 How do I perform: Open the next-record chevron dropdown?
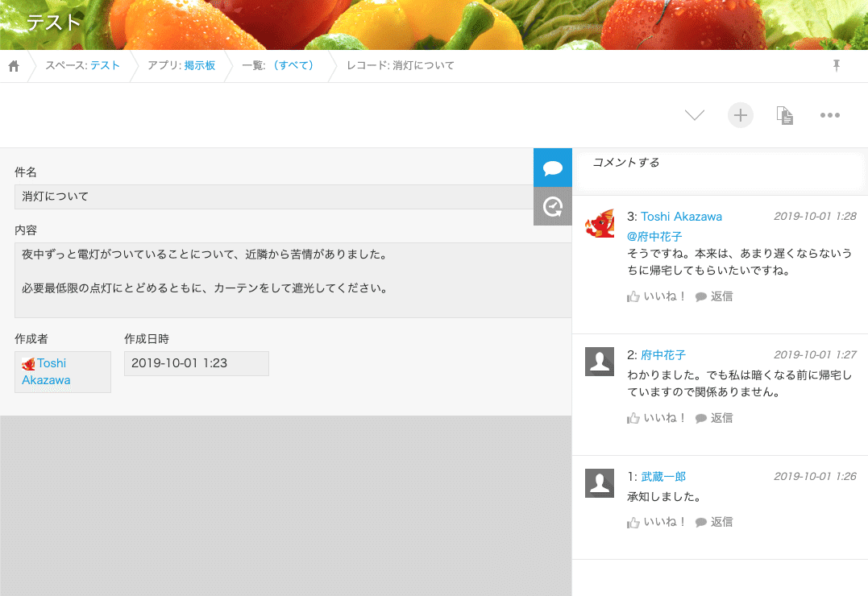694,115
